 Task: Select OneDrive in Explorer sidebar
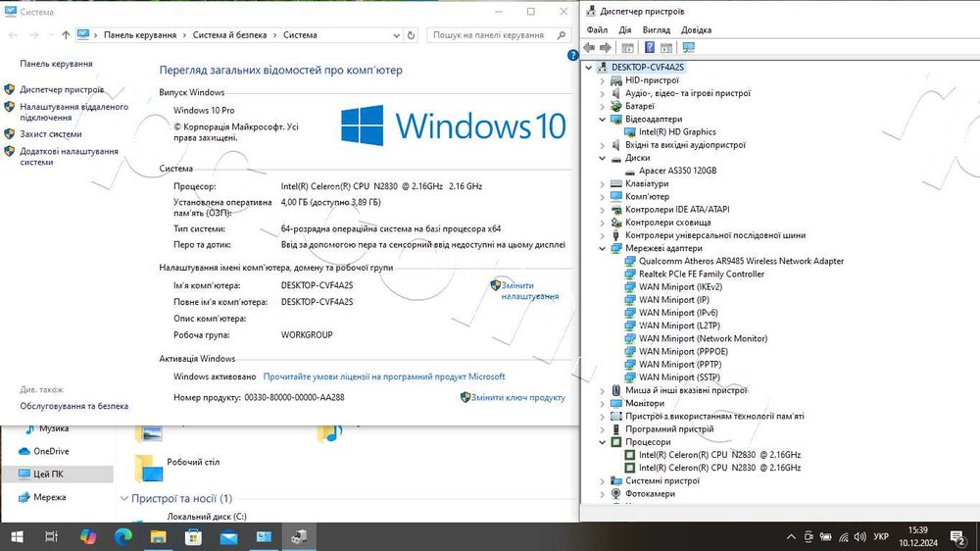(51, 451)
